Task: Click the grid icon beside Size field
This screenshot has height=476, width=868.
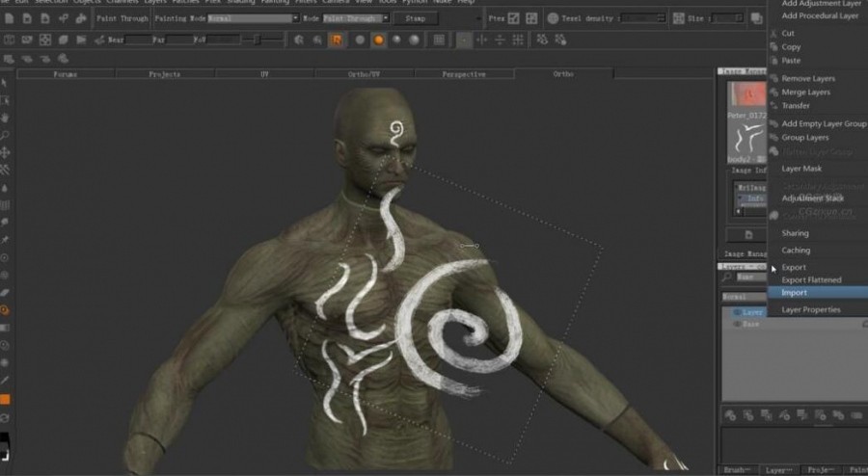Action: (x=679, y=18)
